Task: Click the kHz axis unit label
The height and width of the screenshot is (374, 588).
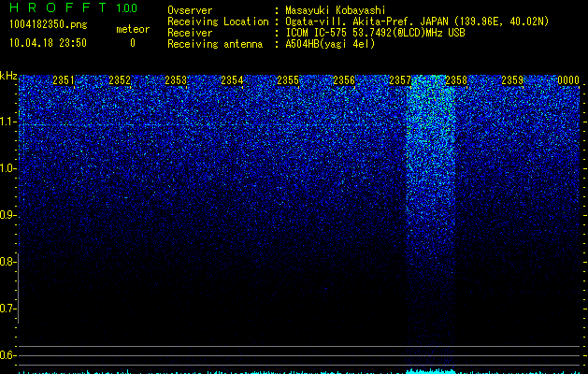Action: 8,76
